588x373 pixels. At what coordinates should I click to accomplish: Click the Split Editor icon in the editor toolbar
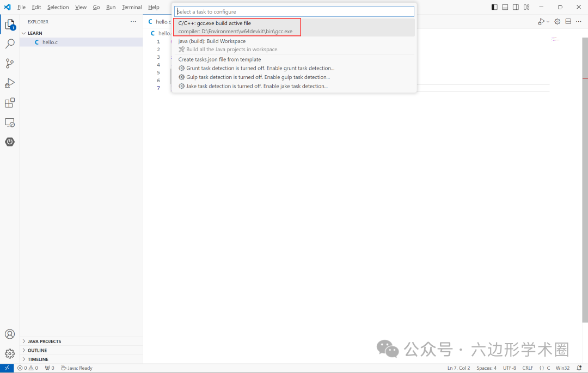568,21
